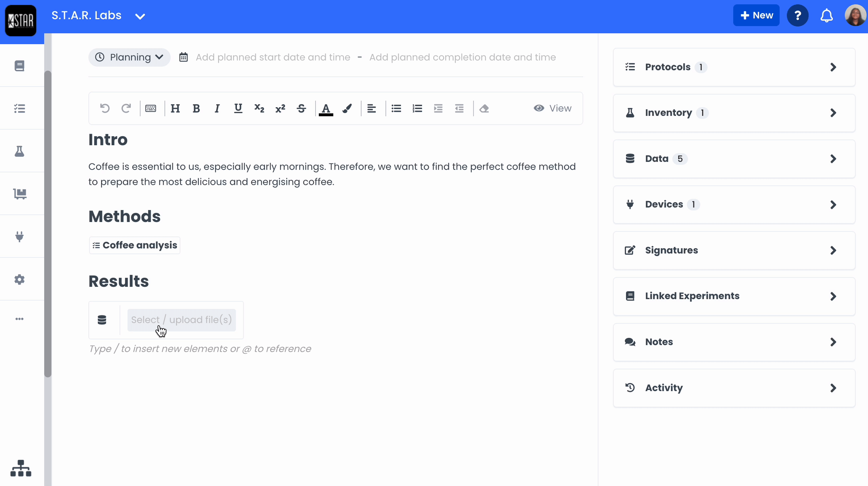
Task: Click Select / upload file(s) field
Action: coord(181,320)
